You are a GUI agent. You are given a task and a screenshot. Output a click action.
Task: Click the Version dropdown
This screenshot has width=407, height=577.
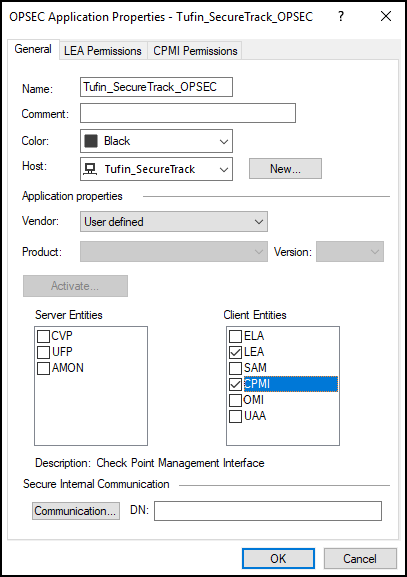pyautogui.click(x=350, y=252)
